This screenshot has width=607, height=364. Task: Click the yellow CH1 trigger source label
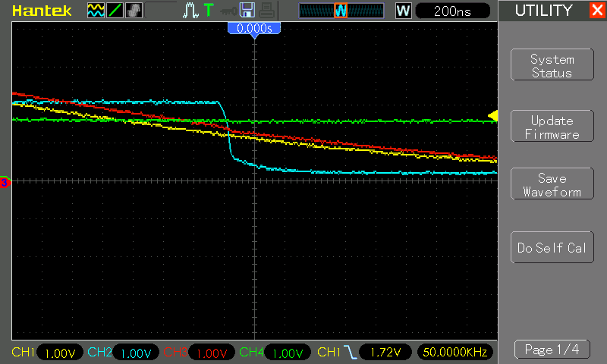click(x=329, y=352)
